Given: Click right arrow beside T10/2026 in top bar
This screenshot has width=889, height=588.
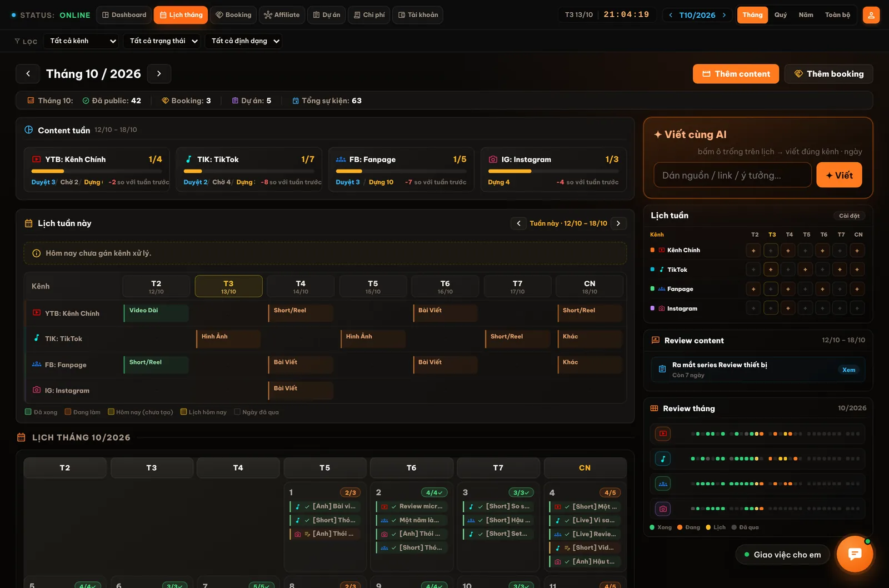Looking at the screenshot, I should click(x=724, y=15).
